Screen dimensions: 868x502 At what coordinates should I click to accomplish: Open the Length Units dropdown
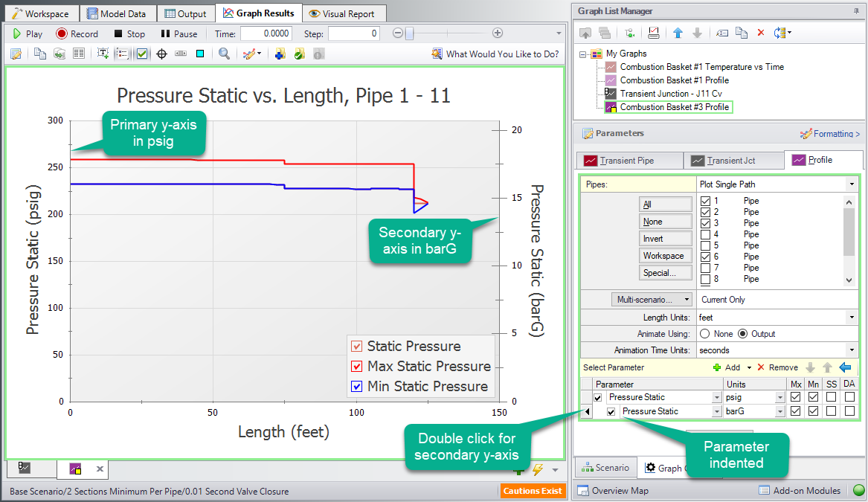[x=851, y=318]
